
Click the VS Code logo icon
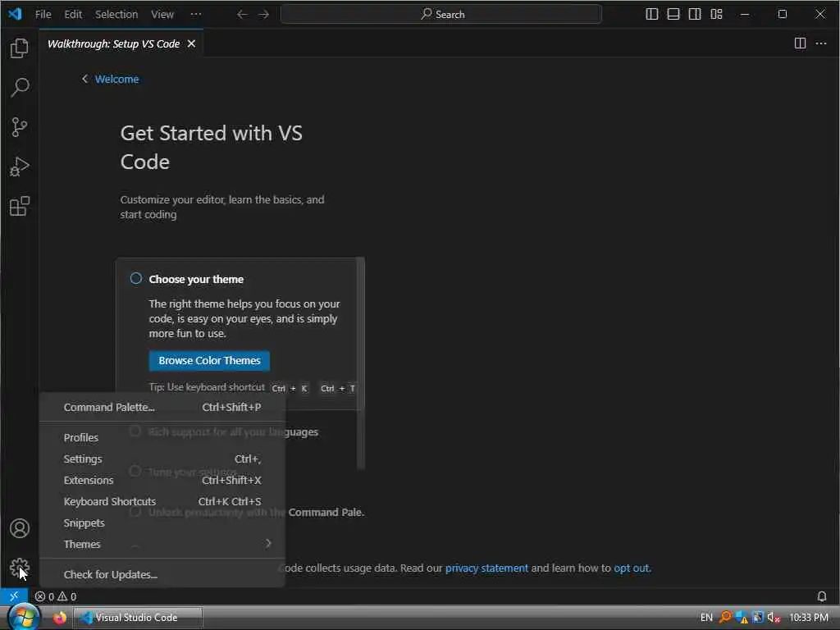[x=15, y=14]
